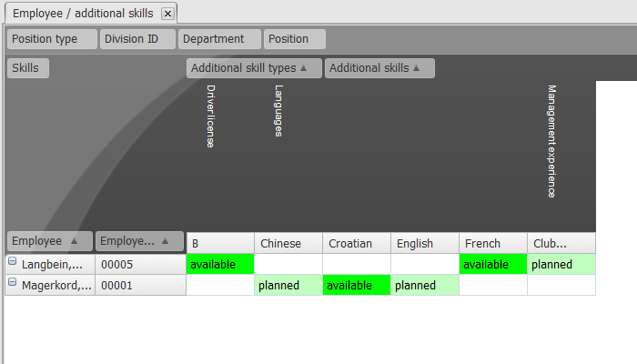Click the Department filter field
This screenshot has width=637, height=364.
[218, 39]
